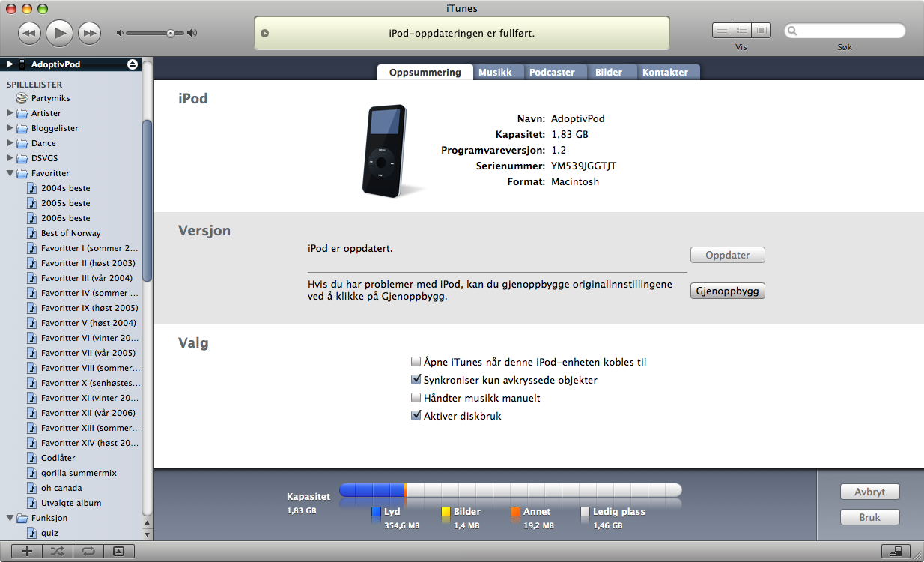This screenshot has width=924, height=562.
Task: Collapse the Funksjon folder
Action: point(10,518)
